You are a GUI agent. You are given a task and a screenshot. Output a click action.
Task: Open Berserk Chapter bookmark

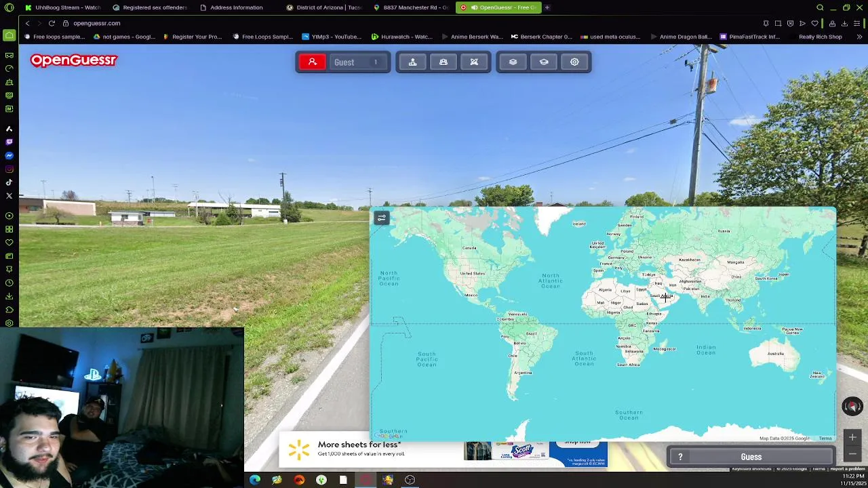coord(541,37)
